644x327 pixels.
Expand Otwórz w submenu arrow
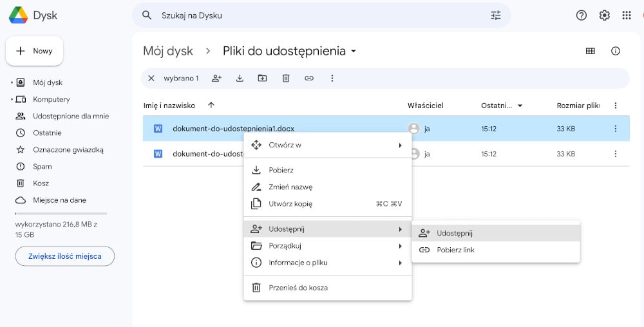point(400,145)
